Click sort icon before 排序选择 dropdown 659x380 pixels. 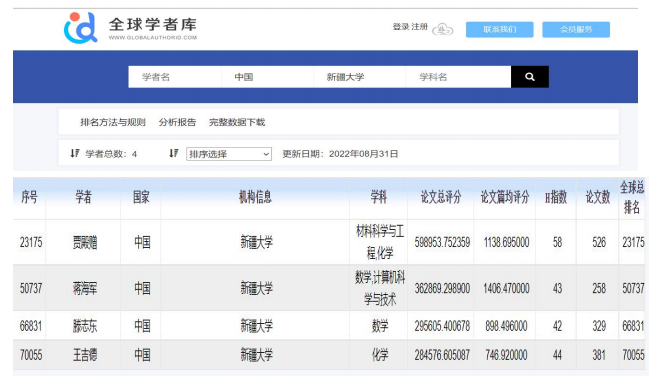(x=174, y=153)
